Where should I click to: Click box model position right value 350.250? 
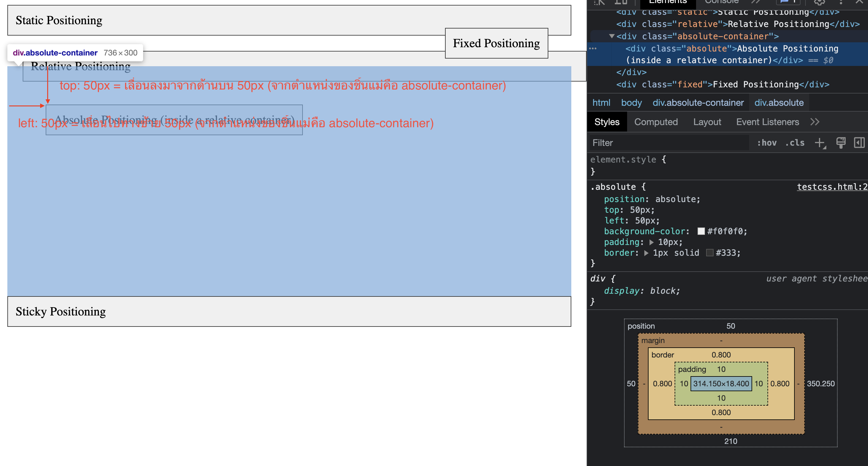coord(820,384)
